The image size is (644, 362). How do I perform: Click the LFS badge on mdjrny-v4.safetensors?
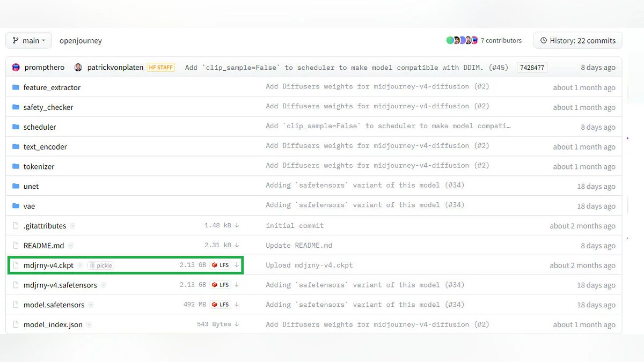(x=220, y=285)
